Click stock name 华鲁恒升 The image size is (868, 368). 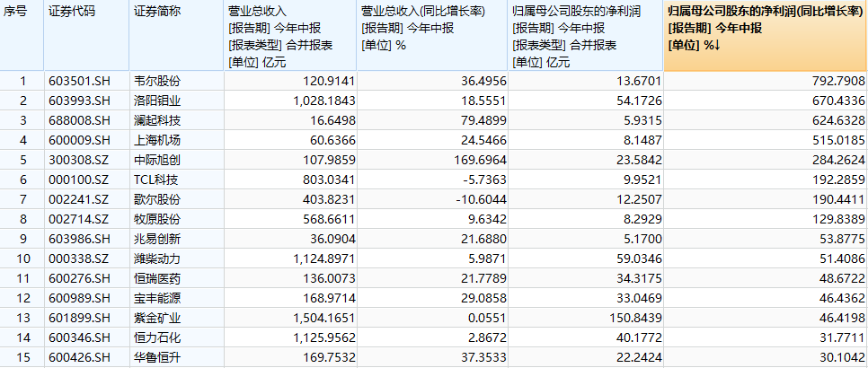pos(157,358)
